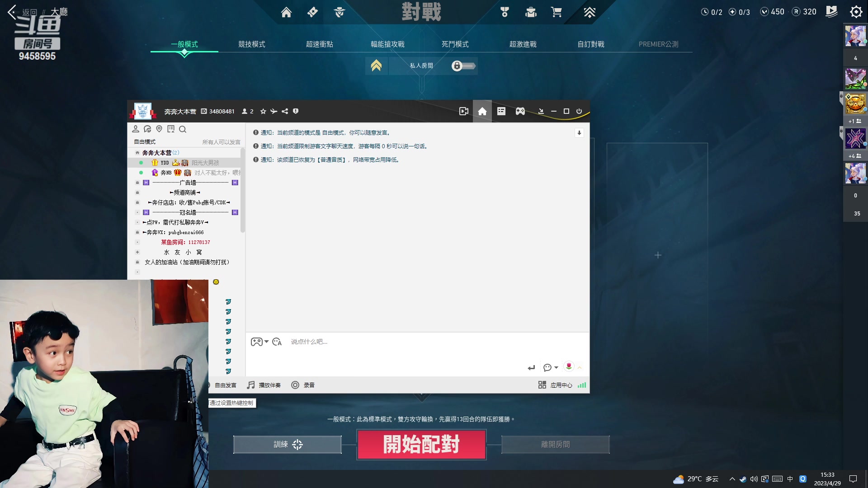Screen dimensions: 868x488
Task: Open the location pin icon in channel sidebar
Action: point(159,129)
